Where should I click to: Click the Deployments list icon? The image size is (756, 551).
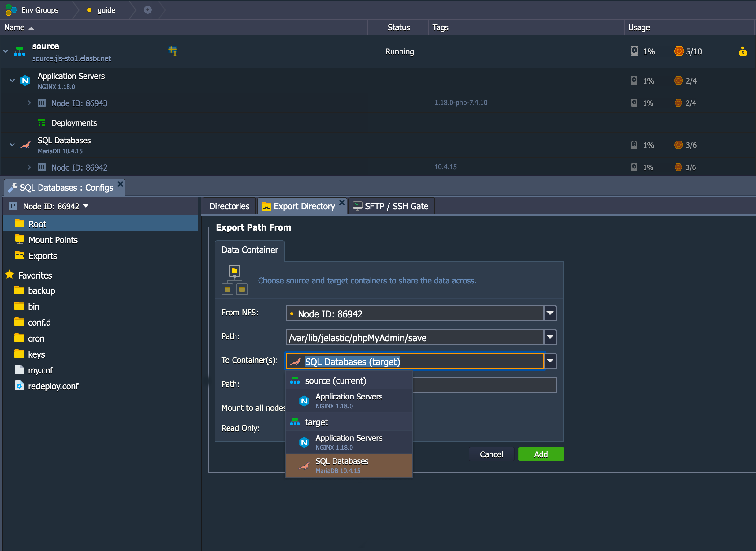click(42, 123)
